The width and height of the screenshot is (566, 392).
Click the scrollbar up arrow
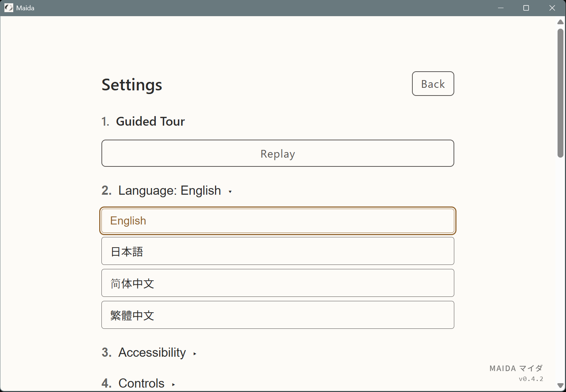point(559,22)
